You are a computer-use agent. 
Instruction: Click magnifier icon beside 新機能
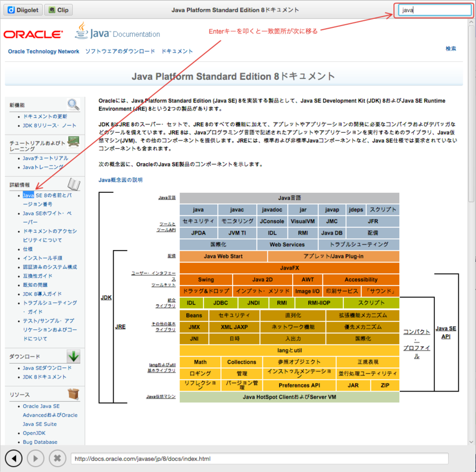[x=73, y=105]
